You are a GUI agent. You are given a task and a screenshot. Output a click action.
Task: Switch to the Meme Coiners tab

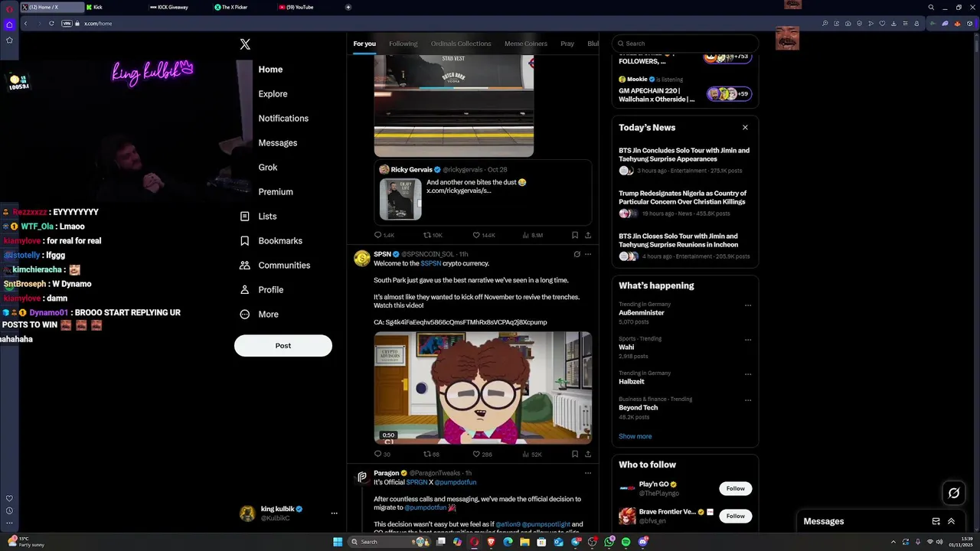pyautogui.click(x=526, y=44)
